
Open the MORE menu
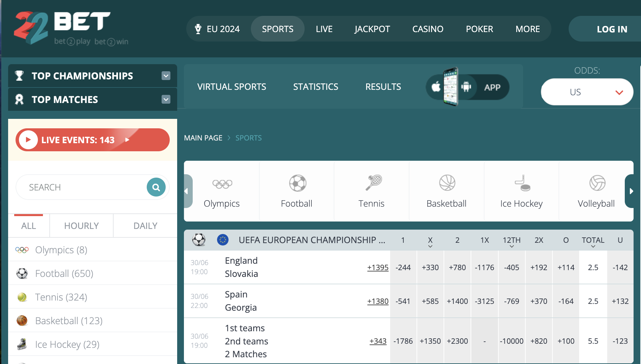527,29
